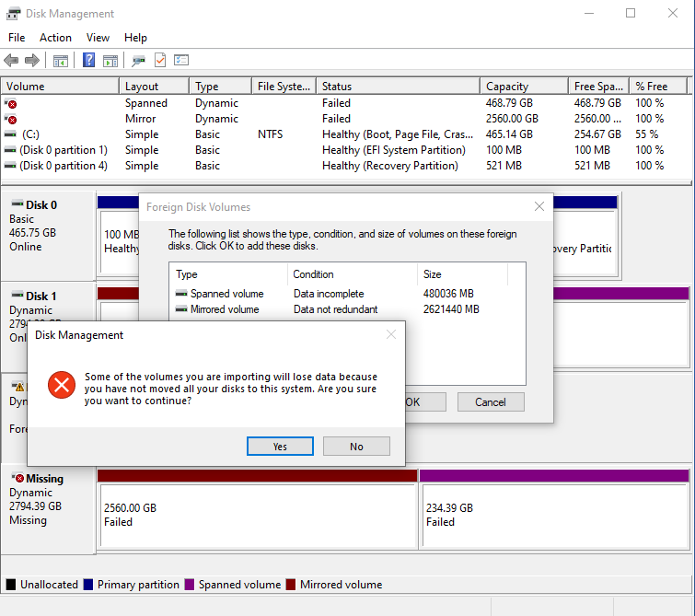Click the Mirrored volume red legend swatch
Image resolution: width=695 pixels, height=616 pixels.
tap(291, 585)
